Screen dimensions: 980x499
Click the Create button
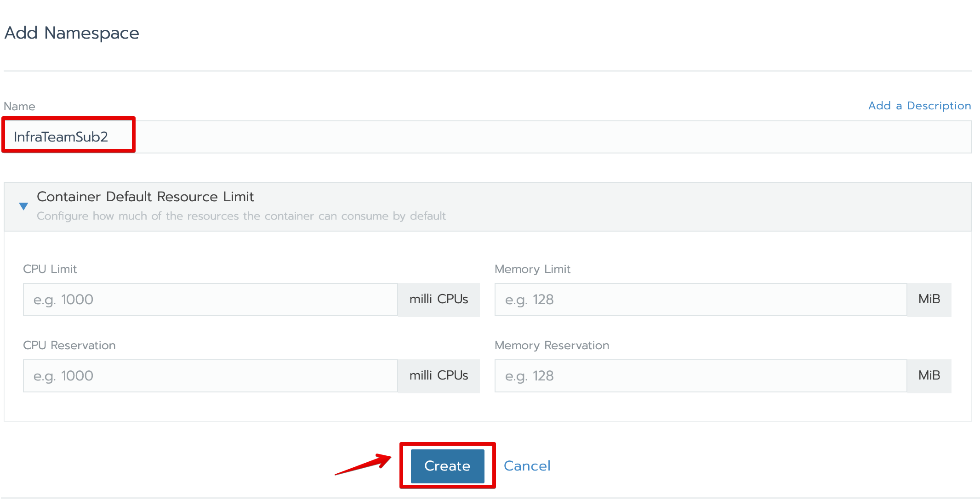[447, 466]
